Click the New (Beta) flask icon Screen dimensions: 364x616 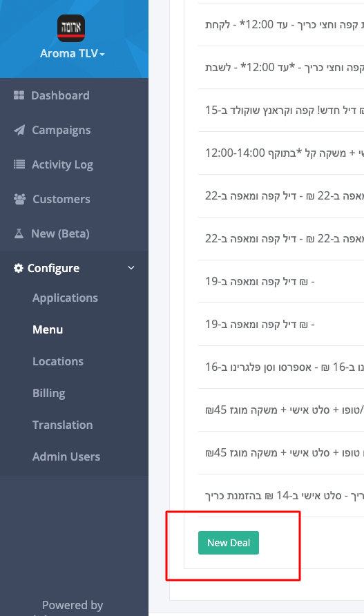[x=19, y=233]
